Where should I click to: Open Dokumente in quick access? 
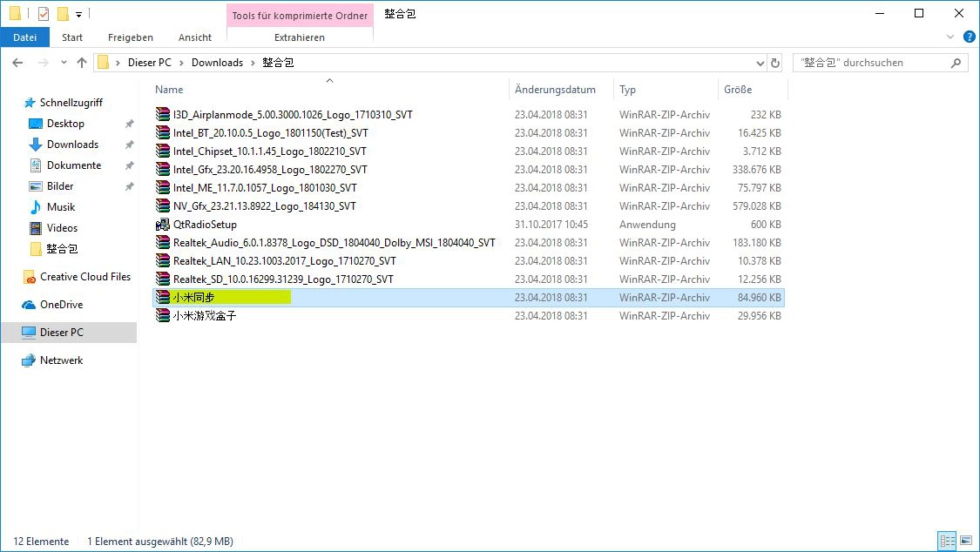65,165
